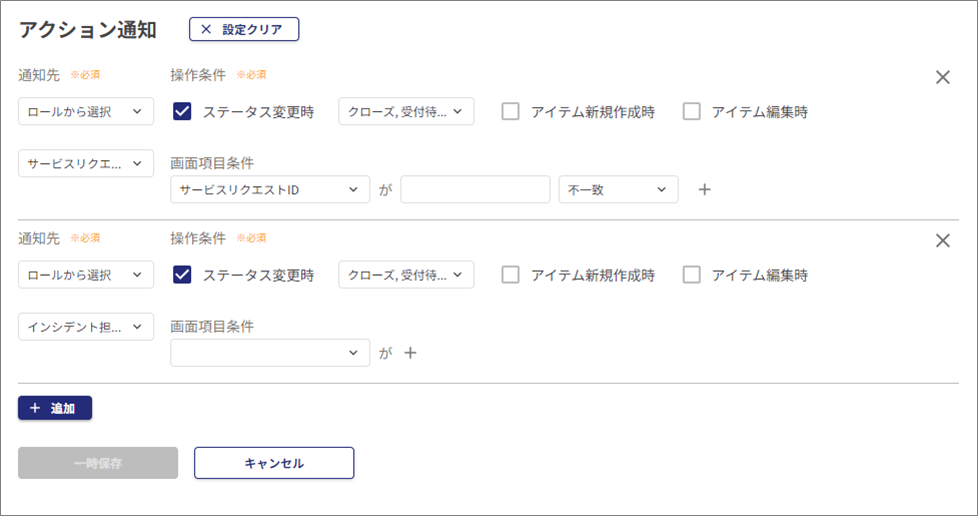Enable first rule's アイテム編集時 checkbox
Viewport: 978px width, 516px height.
pos(691,112)
